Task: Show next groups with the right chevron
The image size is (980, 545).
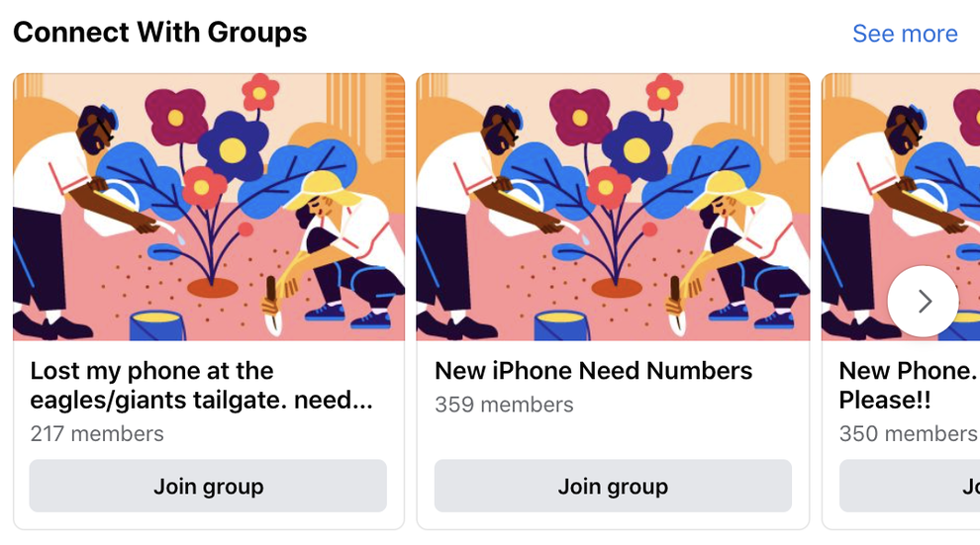Action: pos(923,301)
